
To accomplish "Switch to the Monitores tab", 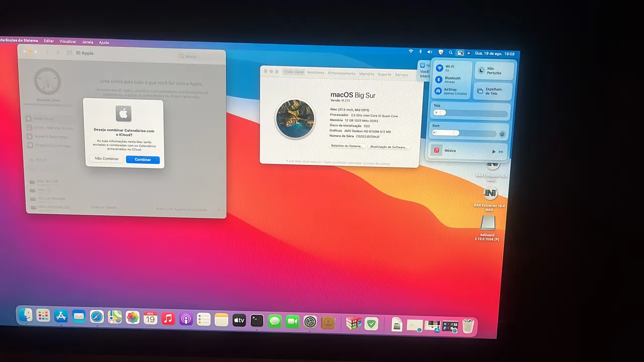I will (x=315, y=72).
